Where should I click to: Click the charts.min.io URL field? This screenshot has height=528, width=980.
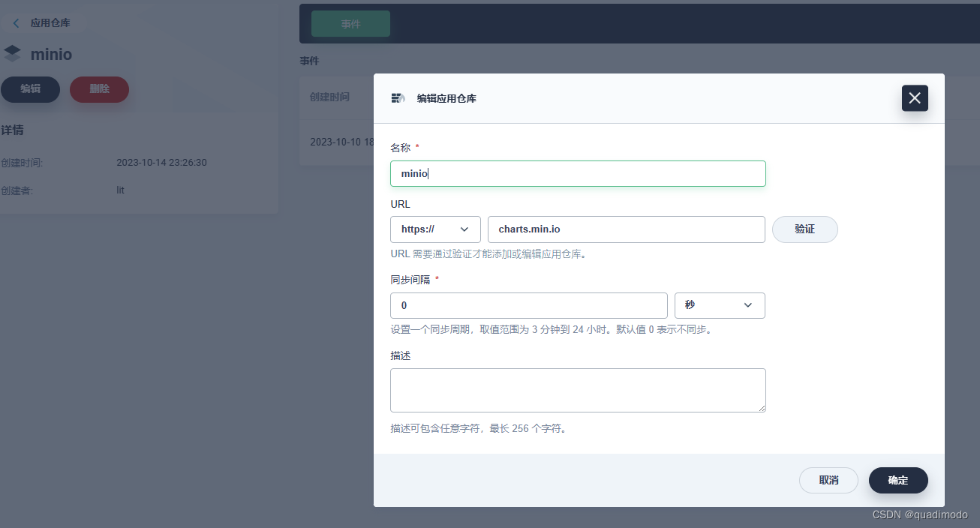tap(626, 229)
